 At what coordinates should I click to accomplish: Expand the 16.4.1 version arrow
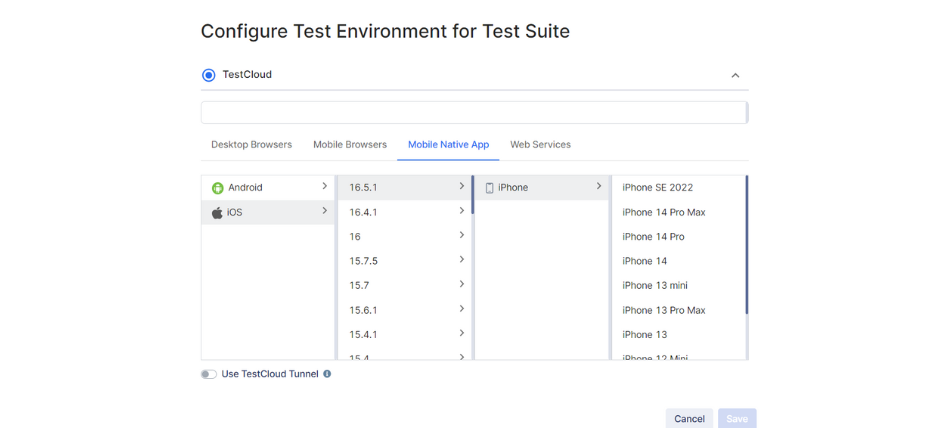[x=462, y=210]
